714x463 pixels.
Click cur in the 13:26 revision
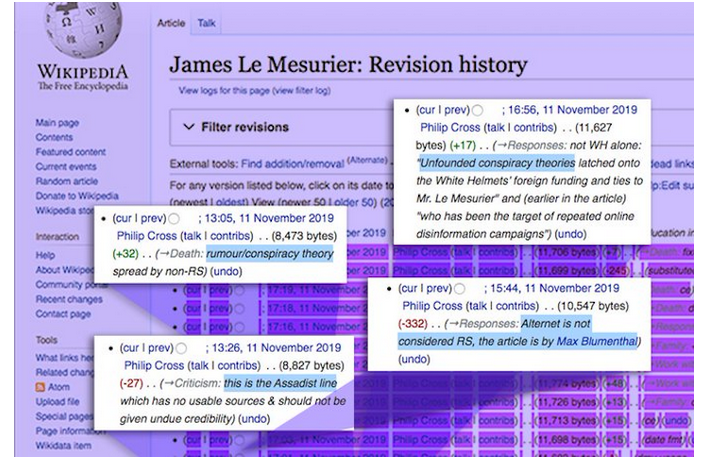[131, 348]
